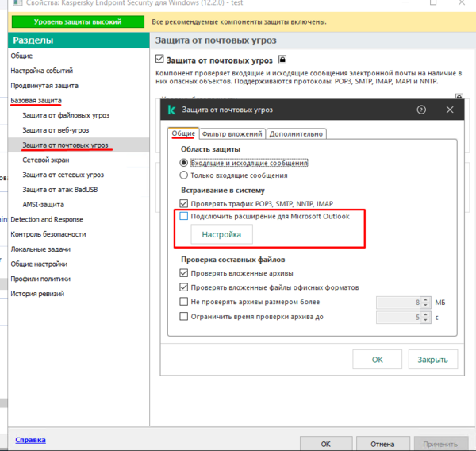Switch to the Фильтр вложений tab
Viewport: 476px width, 451px height.
(x=232, y=134)
